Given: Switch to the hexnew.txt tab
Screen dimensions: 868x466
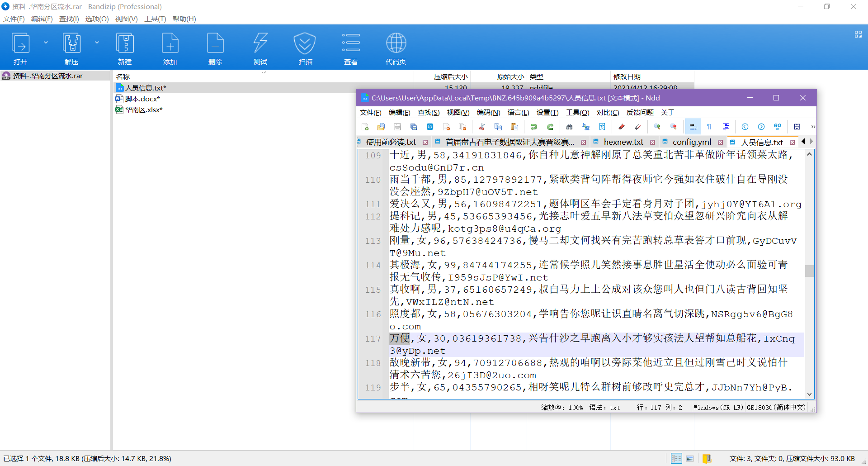Looking at the screenshot, I should (623, 142).
